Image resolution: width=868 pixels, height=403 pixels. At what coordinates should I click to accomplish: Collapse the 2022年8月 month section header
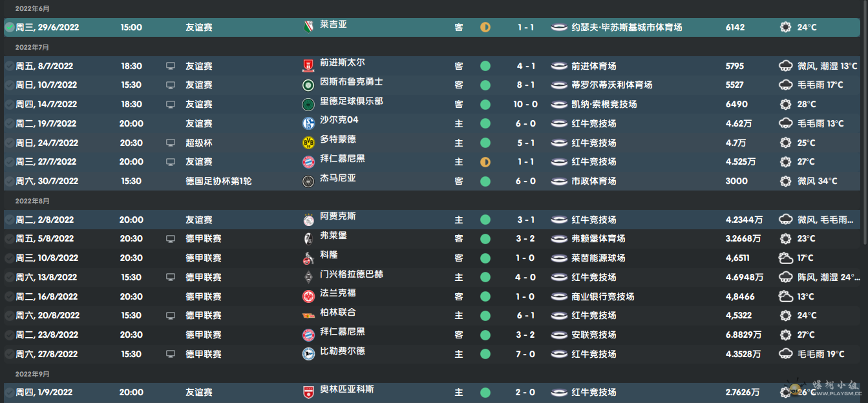pyautogui.click(x=32, y=201)
